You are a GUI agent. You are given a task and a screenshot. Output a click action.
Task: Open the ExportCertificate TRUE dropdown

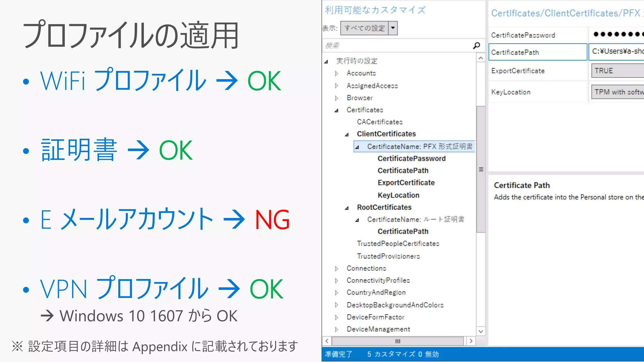tap(618, 71)
